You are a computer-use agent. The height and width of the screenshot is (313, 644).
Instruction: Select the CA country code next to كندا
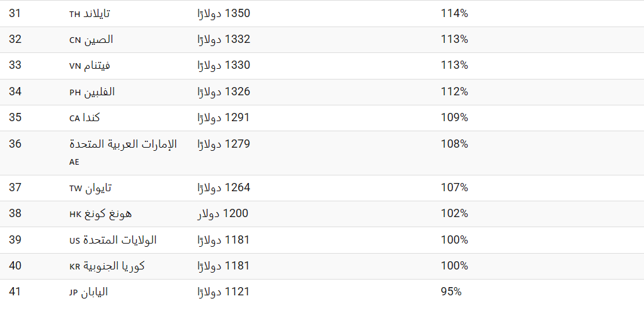[x=74, y=119]
